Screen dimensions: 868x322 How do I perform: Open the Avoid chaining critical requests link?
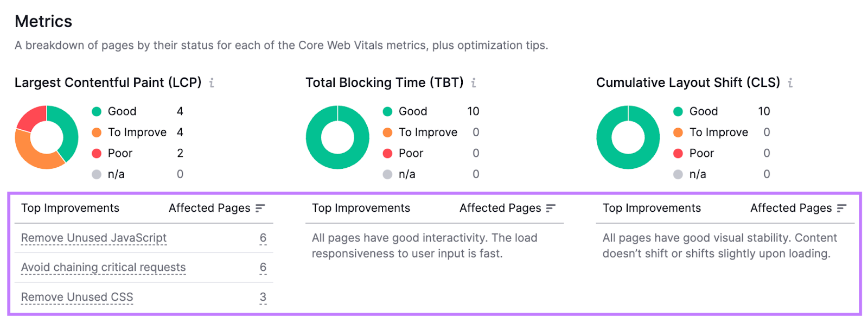pos(103,267)
